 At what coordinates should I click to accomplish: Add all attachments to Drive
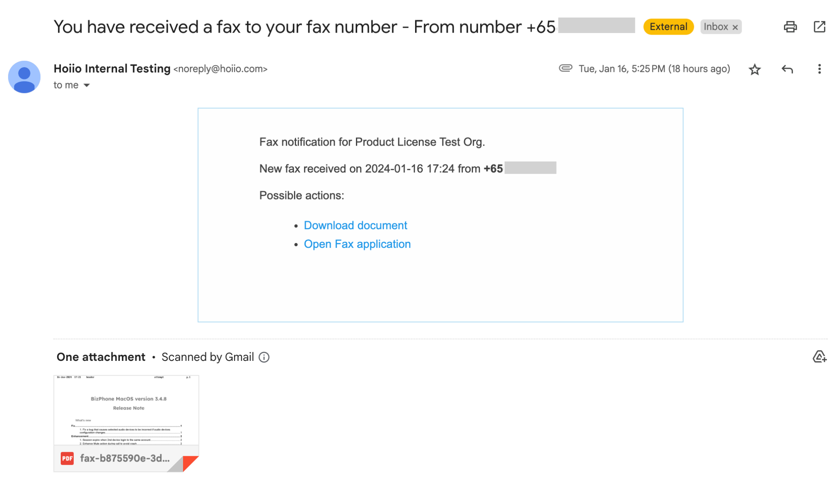click(x=819, y=357)
